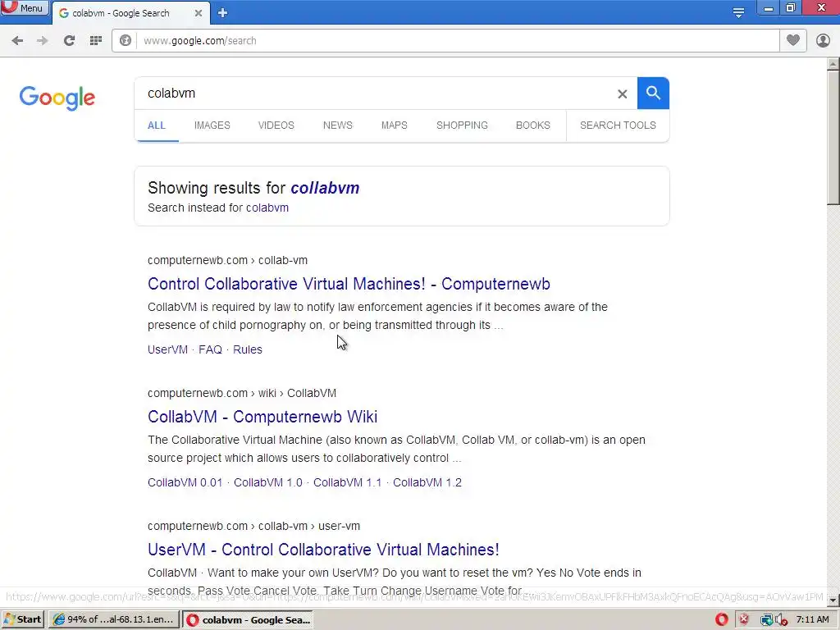Screen dimensions: 840x630
Task: Click the page scrollbar up arrow
Action: (833, 64)
